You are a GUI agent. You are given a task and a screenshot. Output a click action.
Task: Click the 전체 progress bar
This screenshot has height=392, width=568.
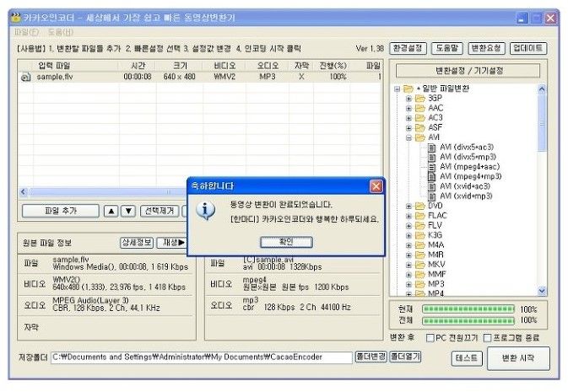(x=468, y=320)
